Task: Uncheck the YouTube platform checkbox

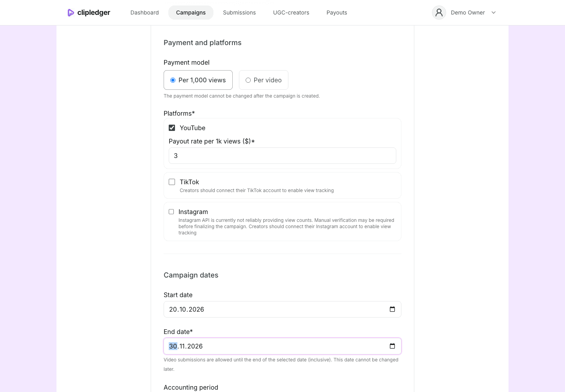Action: click(x=172, y=128)
